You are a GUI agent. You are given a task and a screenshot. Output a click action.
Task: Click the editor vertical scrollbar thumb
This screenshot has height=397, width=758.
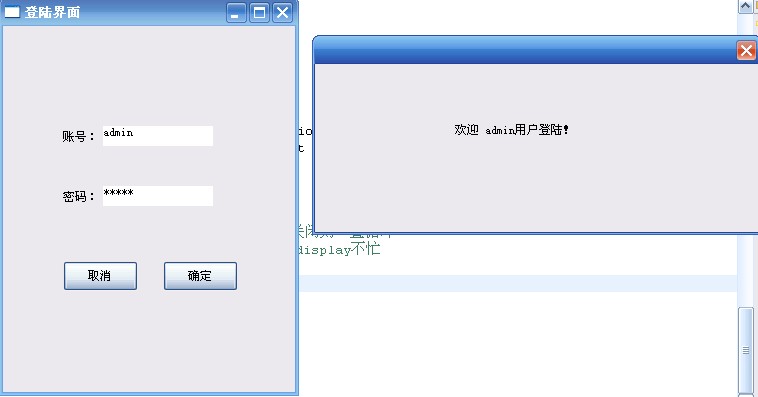tap(745, 350)
